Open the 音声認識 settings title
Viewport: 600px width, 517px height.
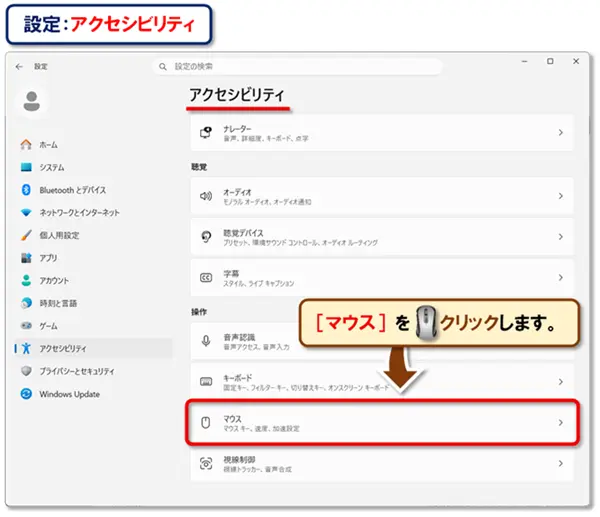click(x=239, y=337)
